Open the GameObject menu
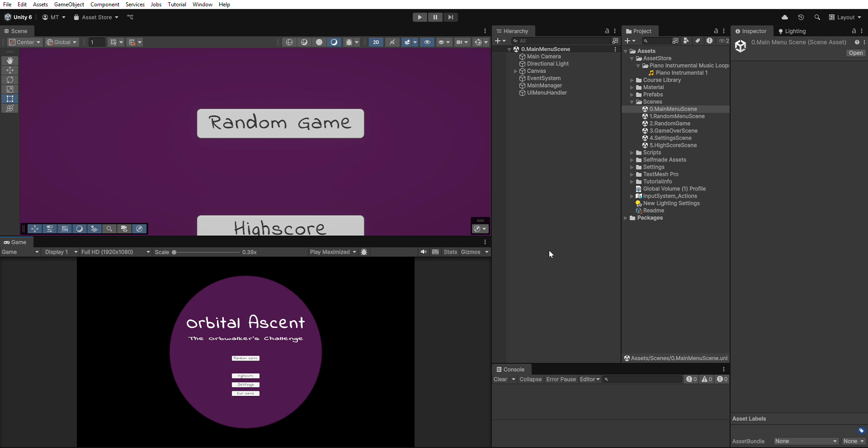 tap(69, 5)
